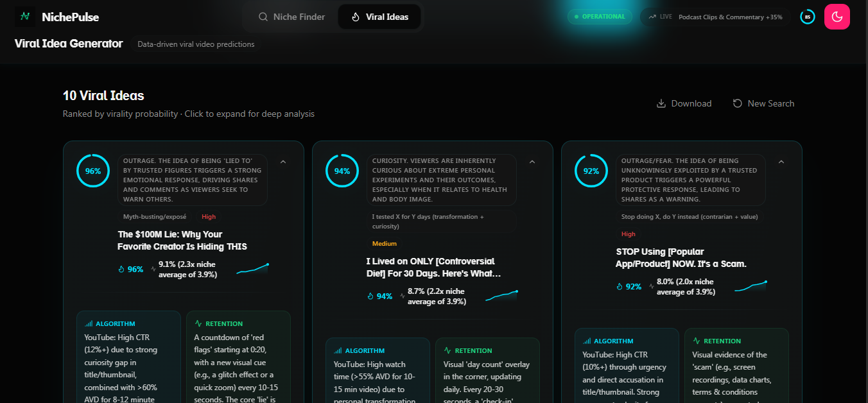
Task: Click the Download button
Action: (x=684, y=103)
